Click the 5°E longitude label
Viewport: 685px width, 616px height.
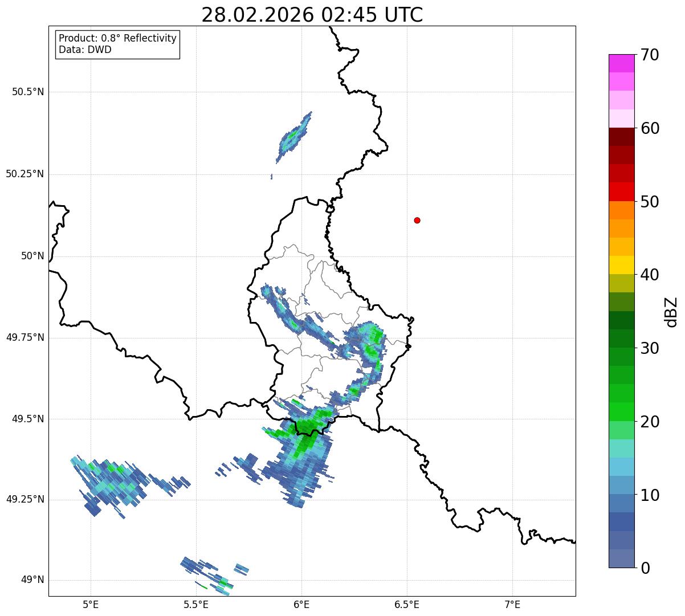click(x=91, y=605)
